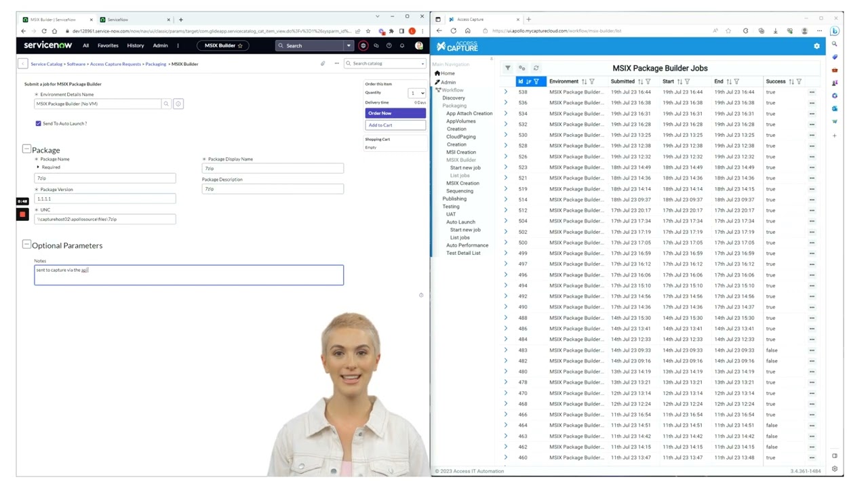868x488 pixels.
Task: Click info icon next to Environment Details Name
Action: (178, 104)
